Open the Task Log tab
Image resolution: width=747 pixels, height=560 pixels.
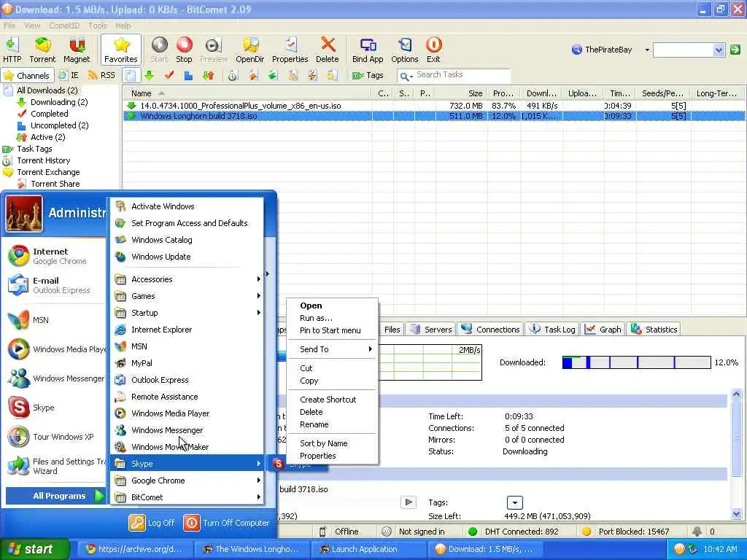pos(553,329)
